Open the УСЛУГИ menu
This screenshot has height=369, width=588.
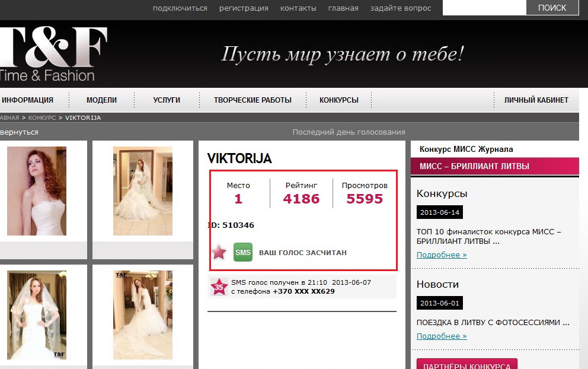[167, 100]
